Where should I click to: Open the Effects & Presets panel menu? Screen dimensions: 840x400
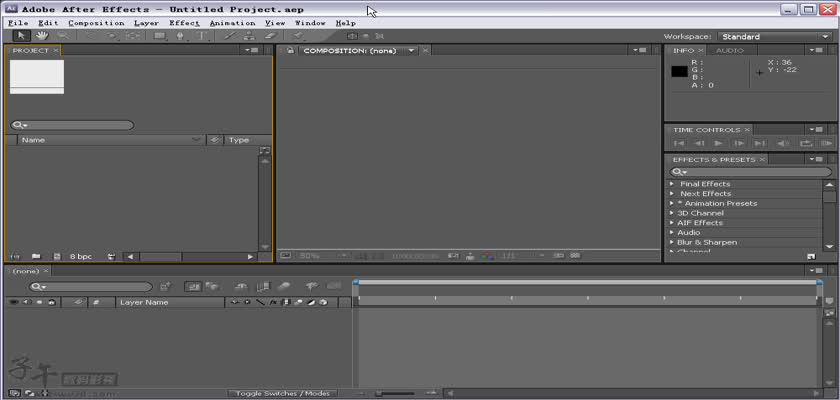[816, 160]
